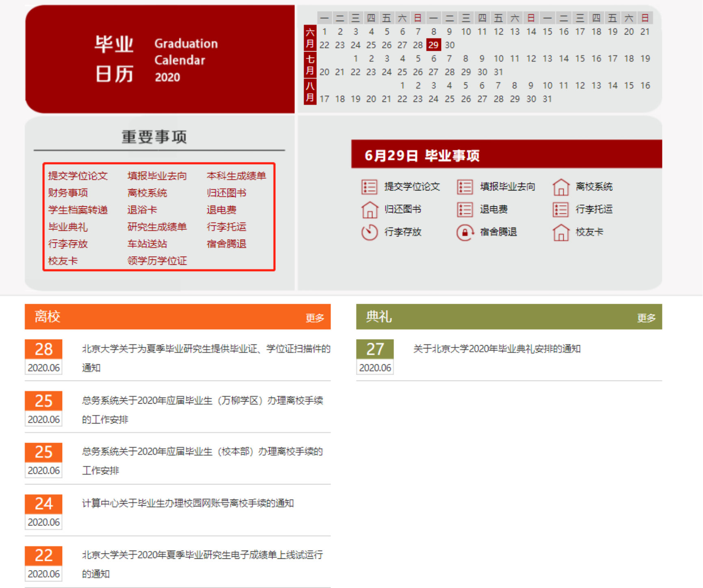This screenshot has height=588, width=703.
Task: Click the 行李托运 checklist icon
Action: 561,209
